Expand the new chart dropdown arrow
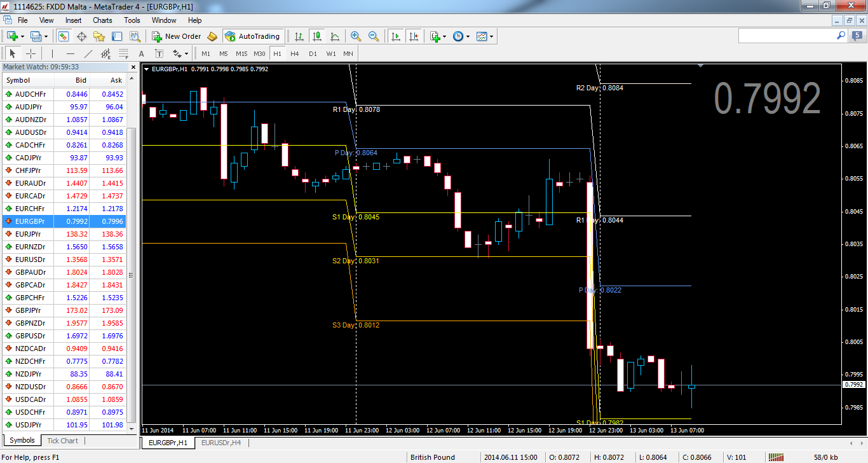 [x=22, y=36]
